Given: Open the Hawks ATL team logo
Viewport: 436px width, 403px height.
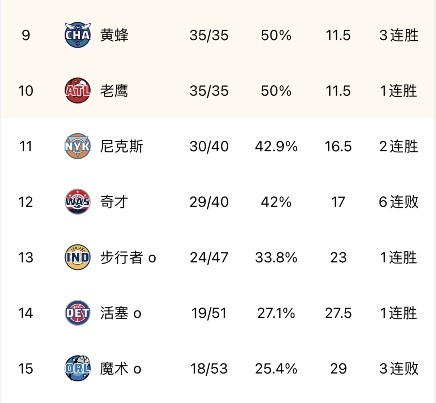Looking at the screenshot, I should click(x=78, y=91).
